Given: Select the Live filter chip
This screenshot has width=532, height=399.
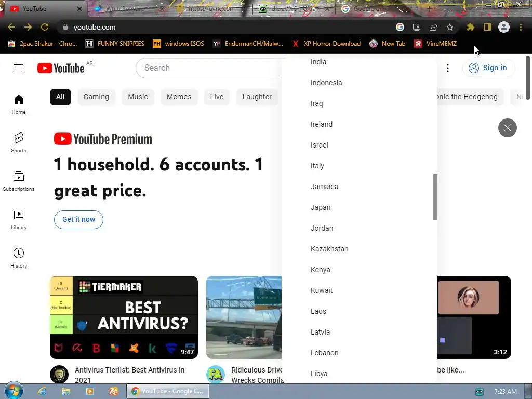Looking at the screenshot, I should [x=217, y=97].
